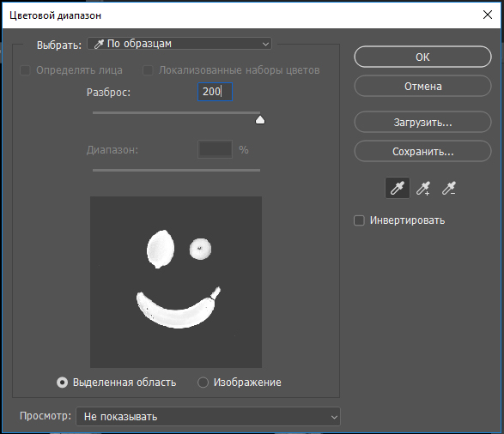Click the Диапазон: label
This screenshot has width=504, height=434.
pos(112,150)
